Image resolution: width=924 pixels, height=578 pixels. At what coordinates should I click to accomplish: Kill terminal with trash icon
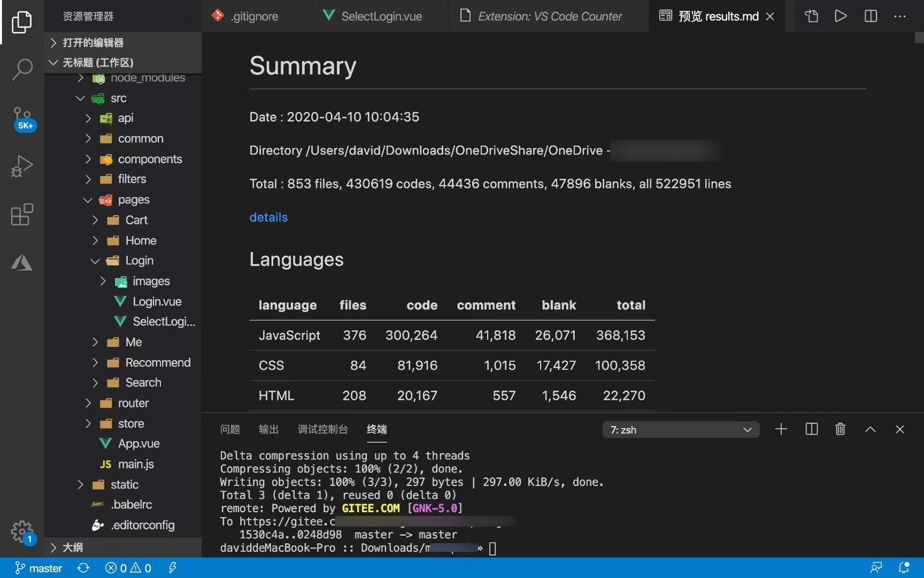840,429
